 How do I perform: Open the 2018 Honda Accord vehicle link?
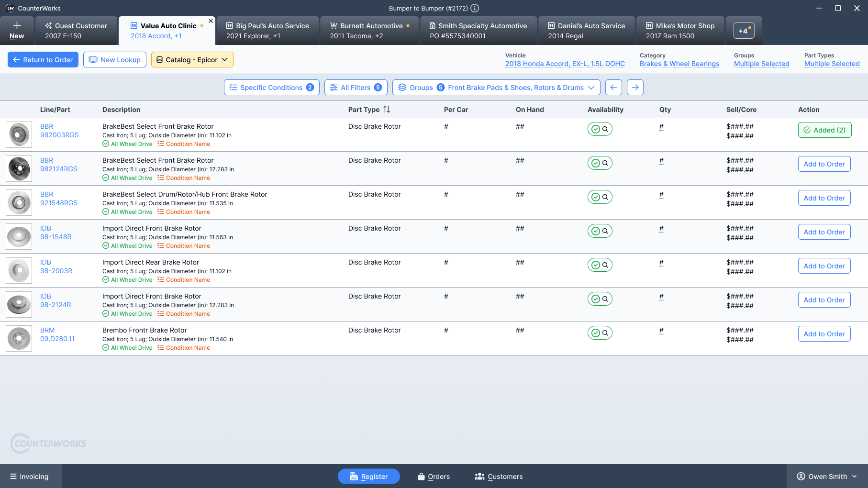click(565, 64)
